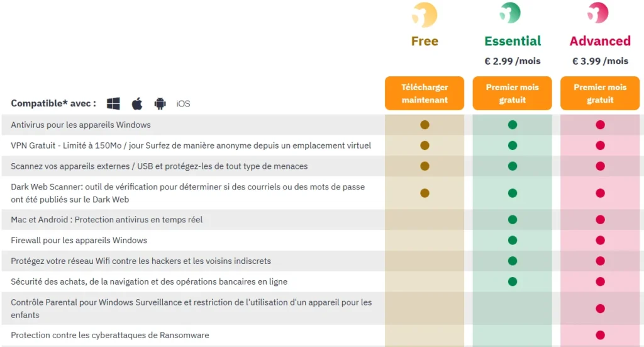Click the Free dot for Dark Web Scanner
Viewport: 644px width, 347px height.
[x=425, y=193]
